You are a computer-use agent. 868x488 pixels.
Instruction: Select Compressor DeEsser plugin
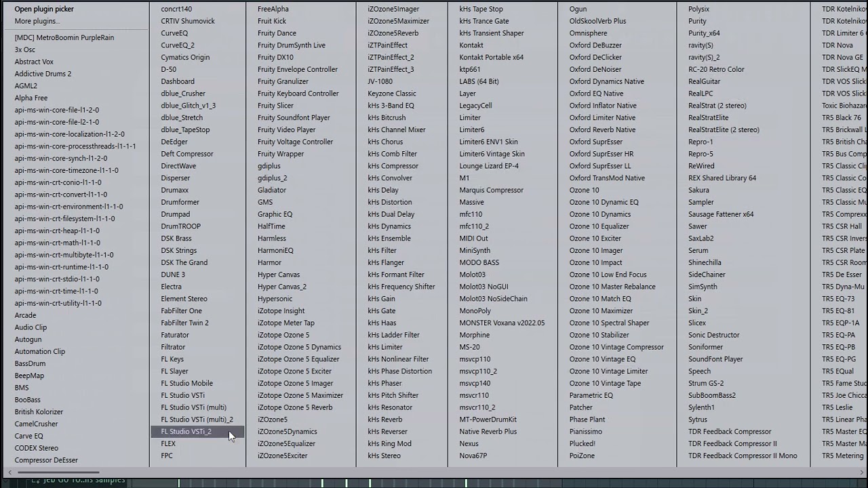pyautogui.click(x=46, y=461)
